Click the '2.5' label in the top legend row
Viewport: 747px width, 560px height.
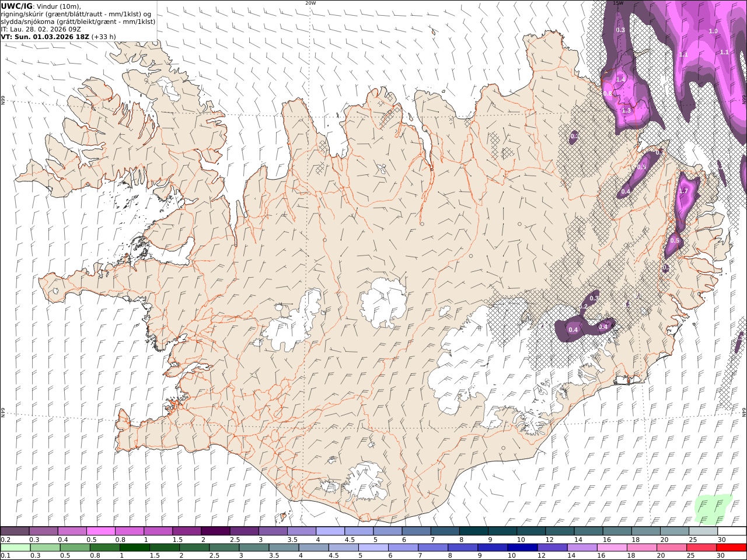pyautogui.click(x=235, y=540)
